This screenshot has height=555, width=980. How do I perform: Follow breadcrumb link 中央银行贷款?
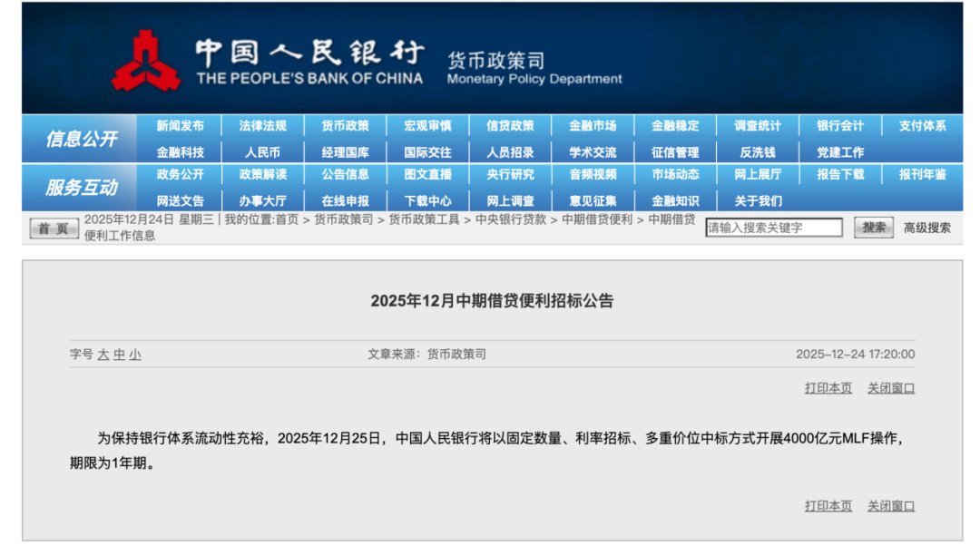[511, 219]
